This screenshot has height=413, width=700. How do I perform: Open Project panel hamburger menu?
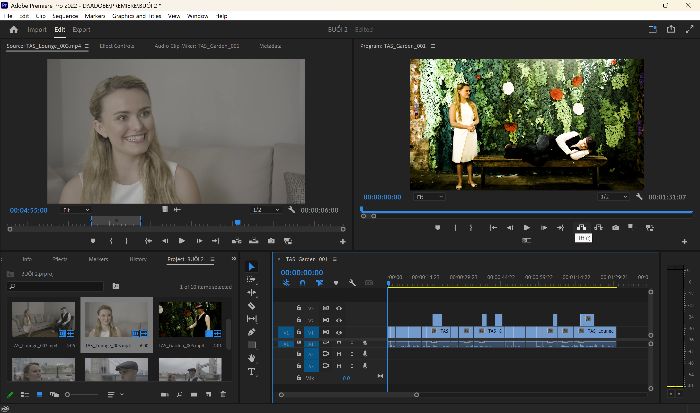point(212,259)
